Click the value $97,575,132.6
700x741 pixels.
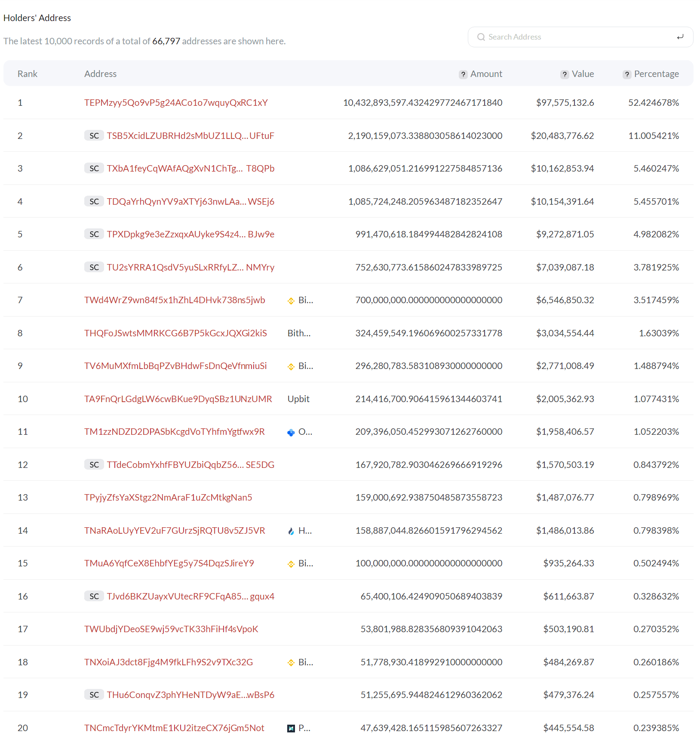[565, 103]
